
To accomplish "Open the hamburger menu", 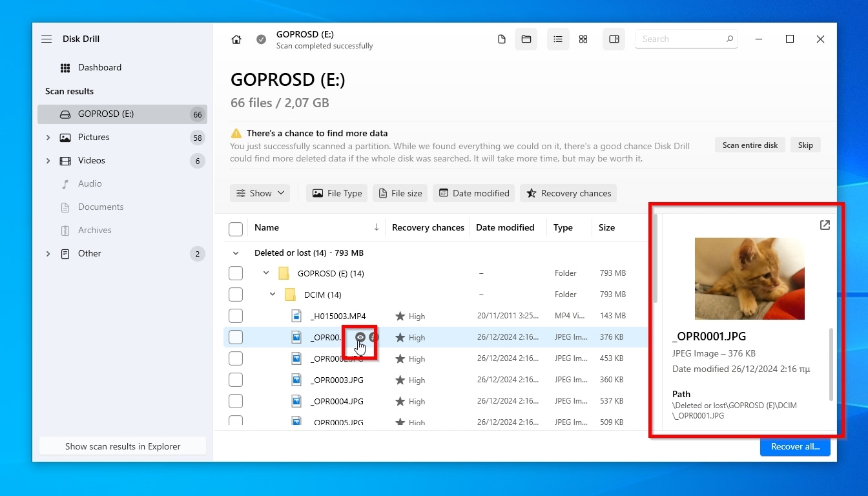I will tap(46, 39).
